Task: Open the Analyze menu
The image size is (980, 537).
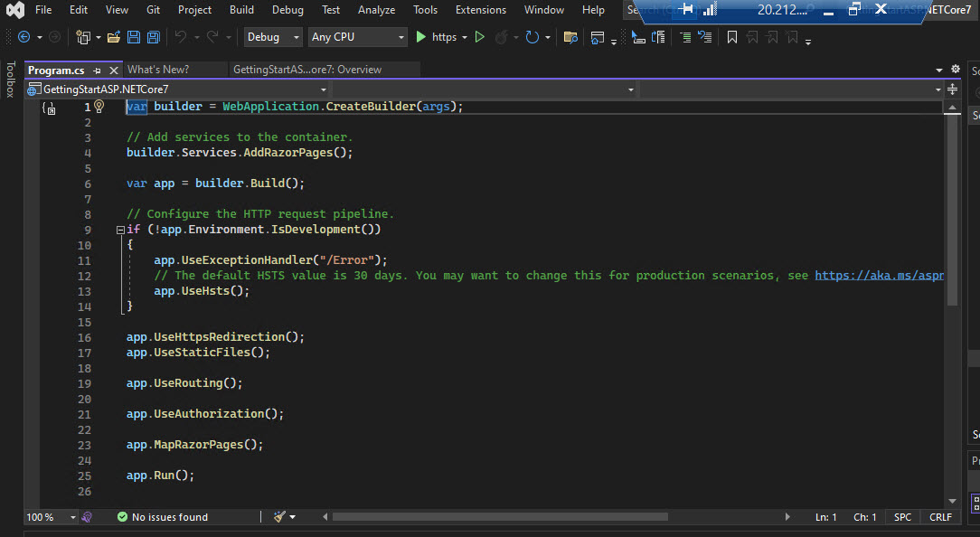Action: (376, 10)
